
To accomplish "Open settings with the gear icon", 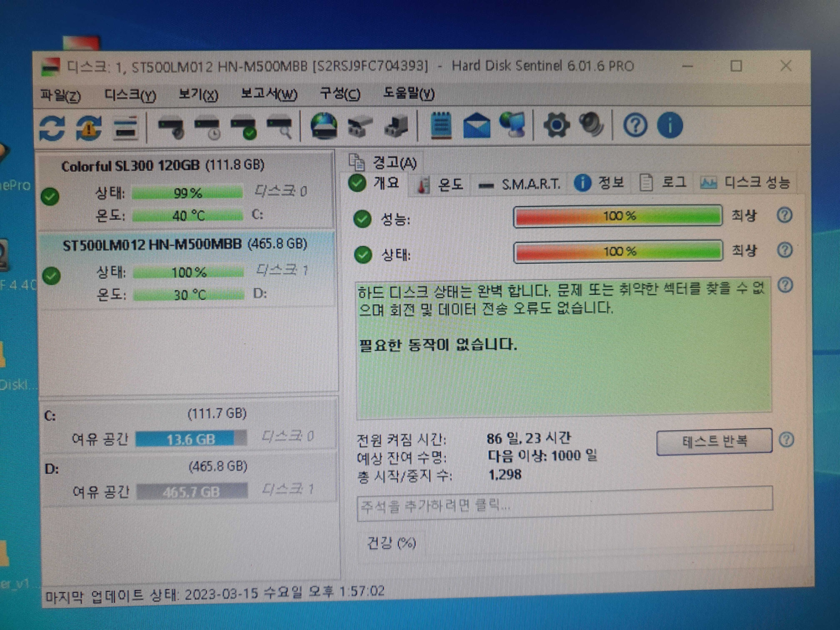I will [556, 125].
